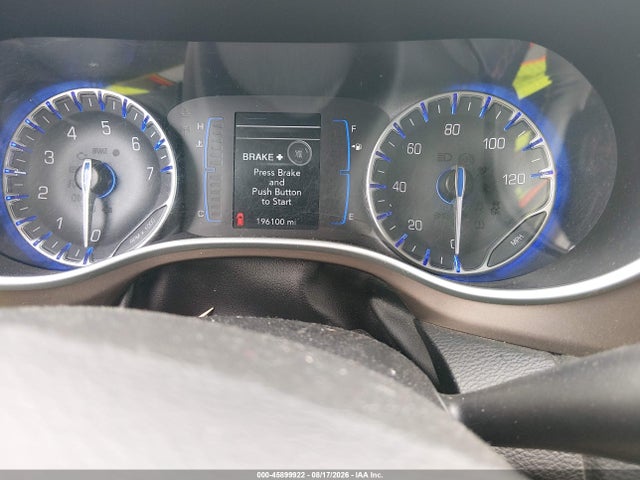Viewport: 640px width, 480px height.
Task: Tap the plus symbol beside BRAKE
Action: [x=279, y=157]
